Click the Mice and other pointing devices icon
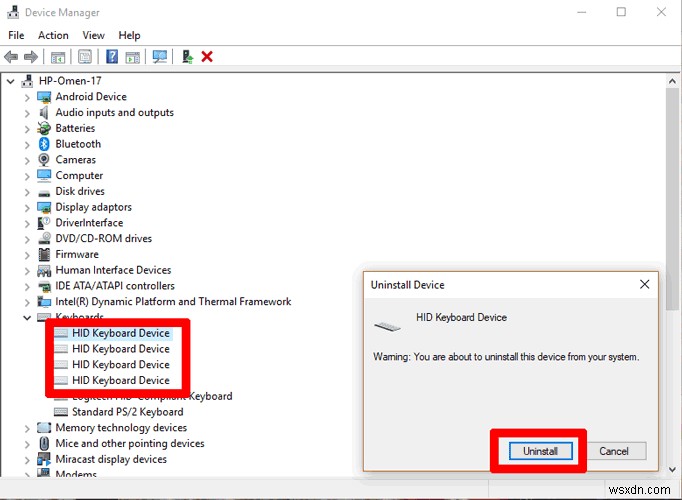This screenshot has height=500, width=682. pyautogui.click(x=44, y=443)
